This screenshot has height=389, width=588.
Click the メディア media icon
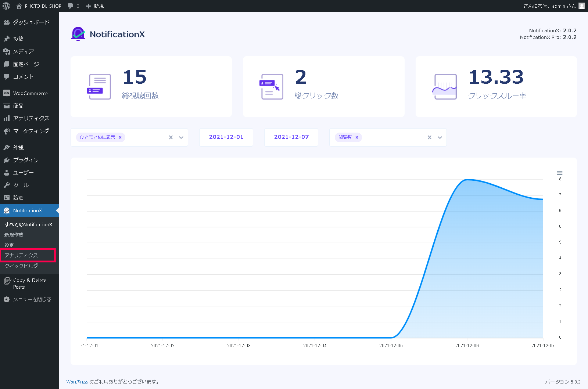tap(7, 51)
